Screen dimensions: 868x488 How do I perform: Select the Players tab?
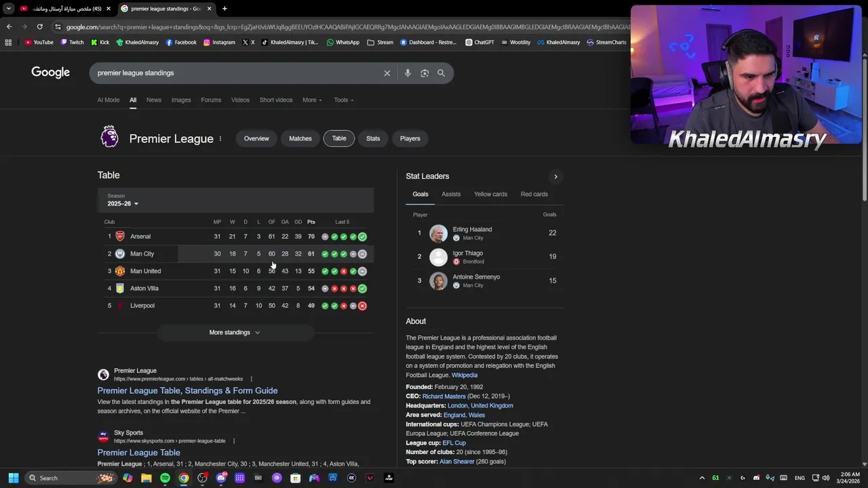[410, 138]
